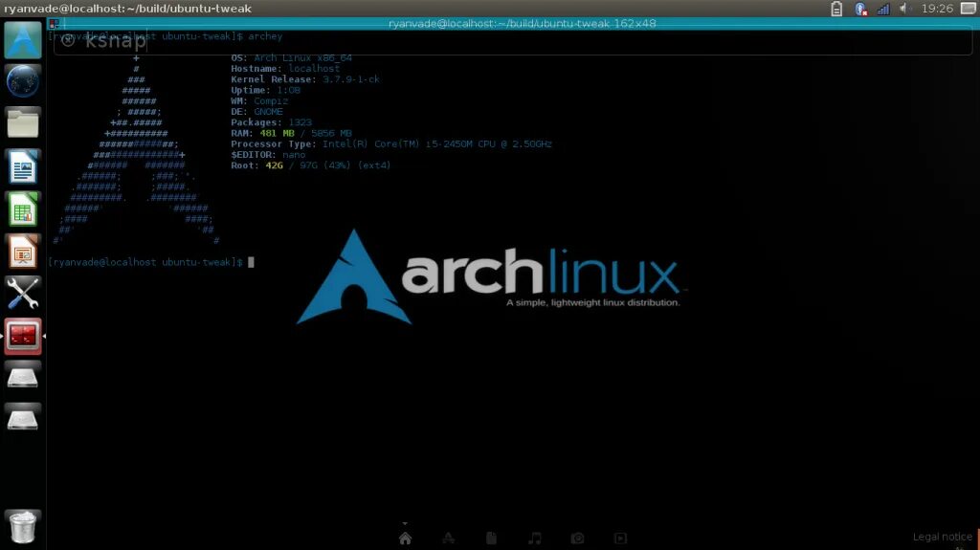
Task: Open the Trash in the dock
Action: click(x=23, y=527)
